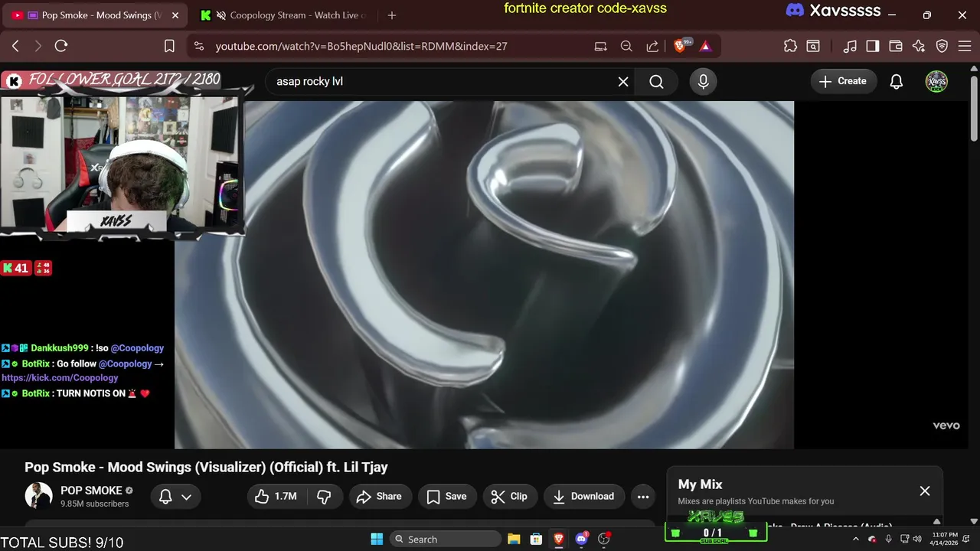Go back to the previous page
980x551 pixels.
15,46
